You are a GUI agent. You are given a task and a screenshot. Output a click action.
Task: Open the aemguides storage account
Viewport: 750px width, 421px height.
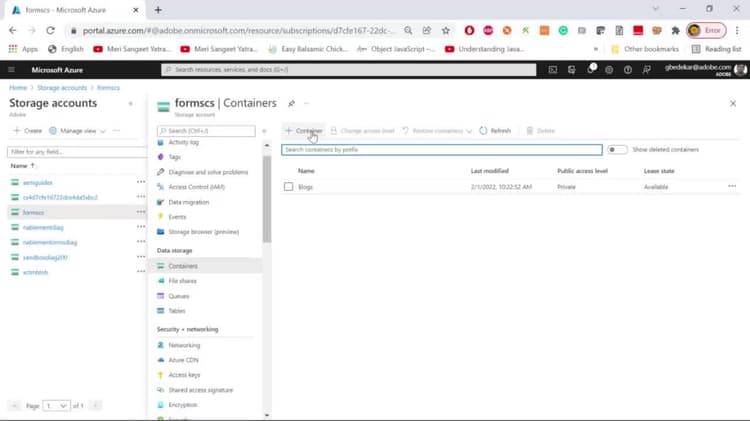38,183
